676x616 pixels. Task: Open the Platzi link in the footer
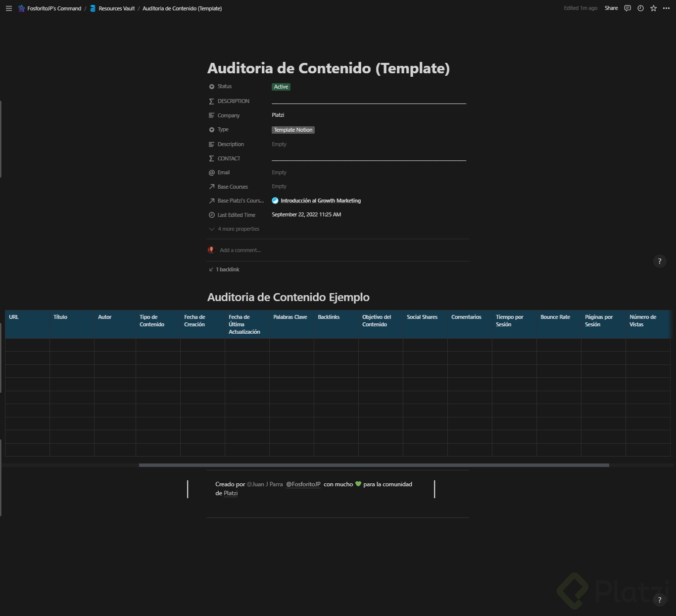pyautogui.click(x=231, y=493)
